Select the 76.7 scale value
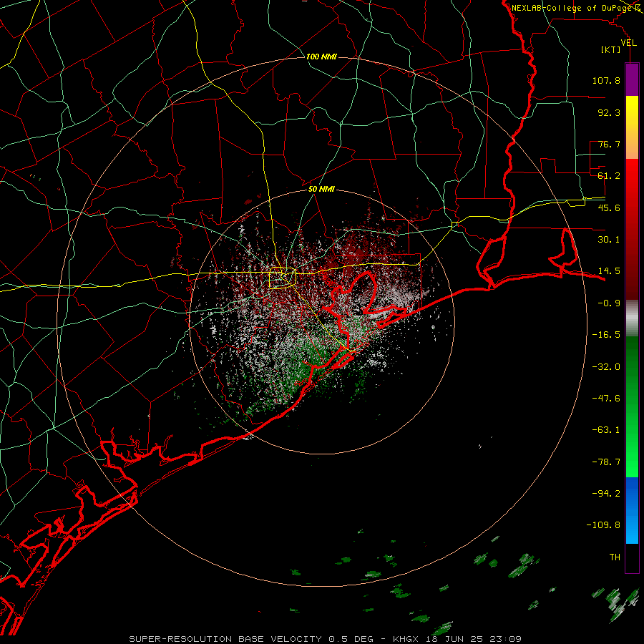This screenshot has height=644, width=644. pyautogui.click(x=609, y=144)
